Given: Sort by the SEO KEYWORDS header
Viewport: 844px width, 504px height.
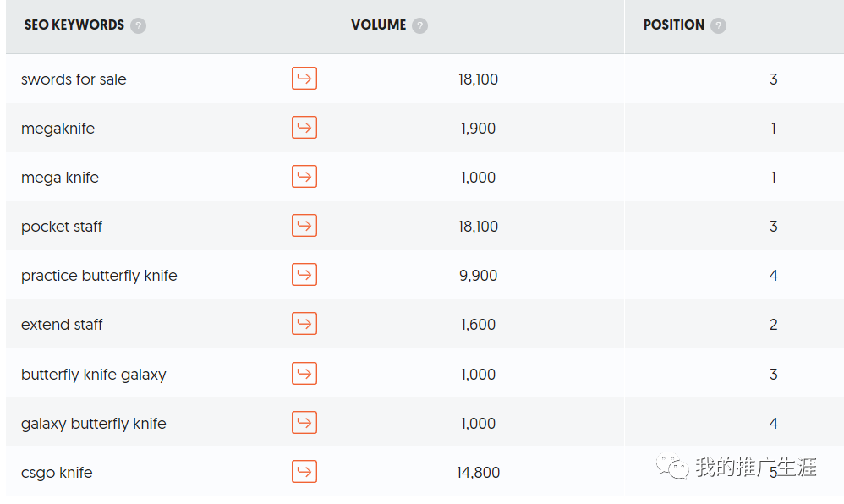Looking at the screenshot, I should [x=74, y=25].
